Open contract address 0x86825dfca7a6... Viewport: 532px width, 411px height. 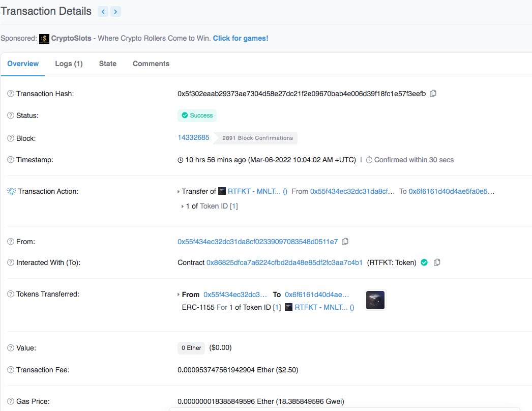284,262
